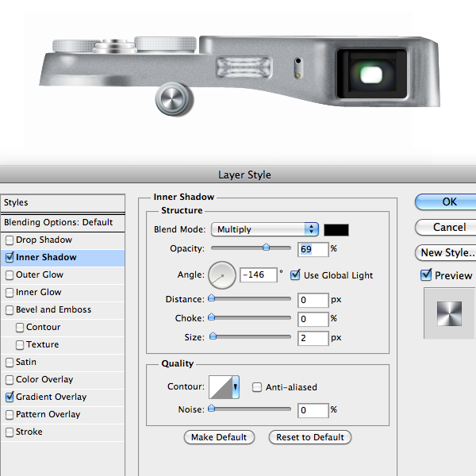
Task: Click the Choke slider handle
Action: tap(212, 317)
